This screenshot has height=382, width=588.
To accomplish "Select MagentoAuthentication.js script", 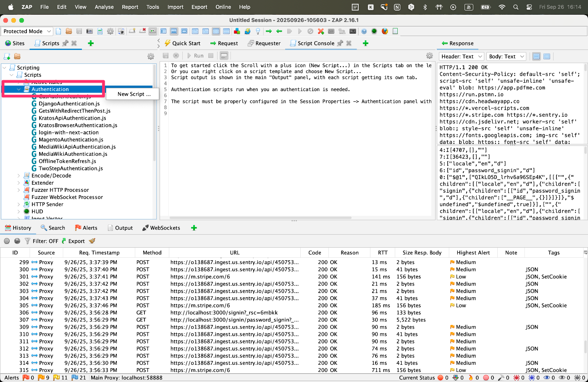I will pyautogui.click(x=71, y=140).
